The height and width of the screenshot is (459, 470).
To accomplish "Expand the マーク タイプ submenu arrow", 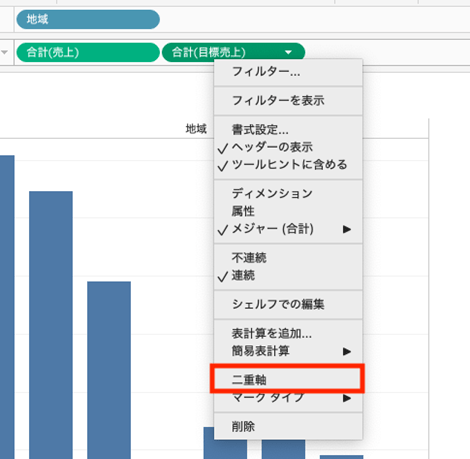I will pos(347,398).
